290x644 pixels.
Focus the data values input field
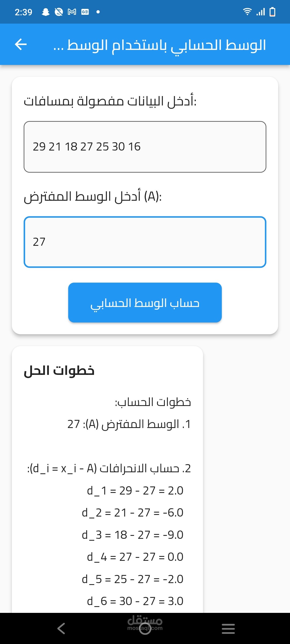point(145,147)
